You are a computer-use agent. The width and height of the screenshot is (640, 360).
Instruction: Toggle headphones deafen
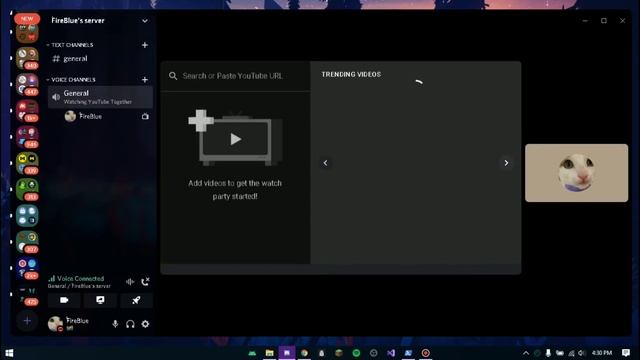coord(130,324)
